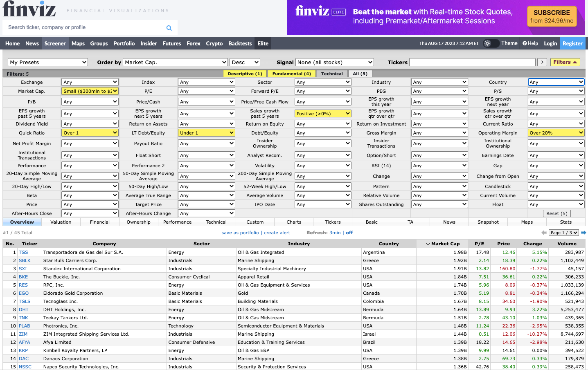Screen dimensions: 588x370
Task: Click the -10.27% change value
Action: [536, 334]
